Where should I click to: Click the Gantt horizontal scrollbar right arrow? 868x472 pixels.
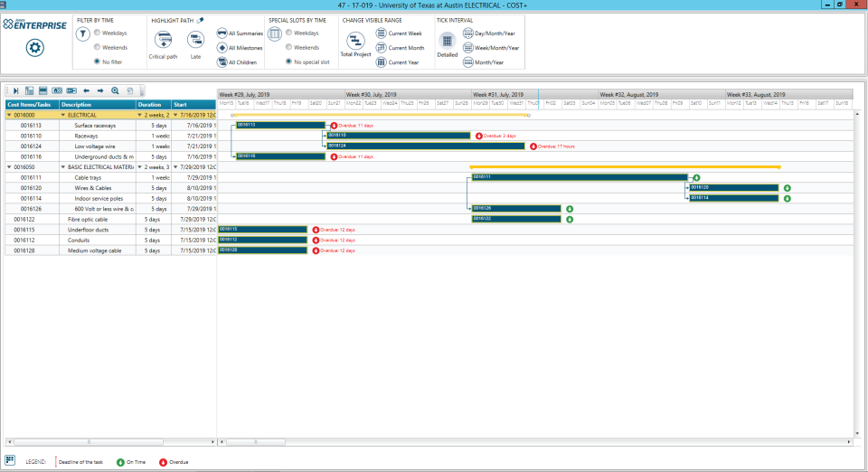click(849, 442)
